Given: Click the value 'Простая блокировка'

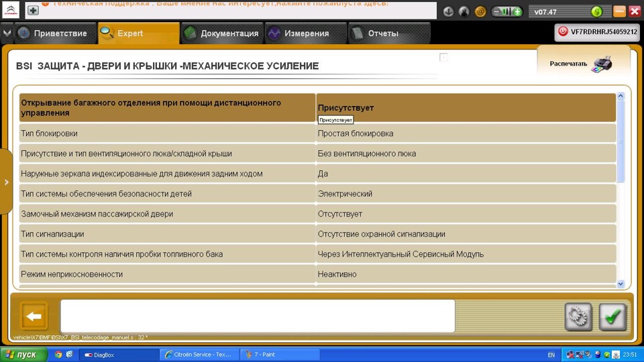Looking at the screenshot, I should (x=356, y=133).
